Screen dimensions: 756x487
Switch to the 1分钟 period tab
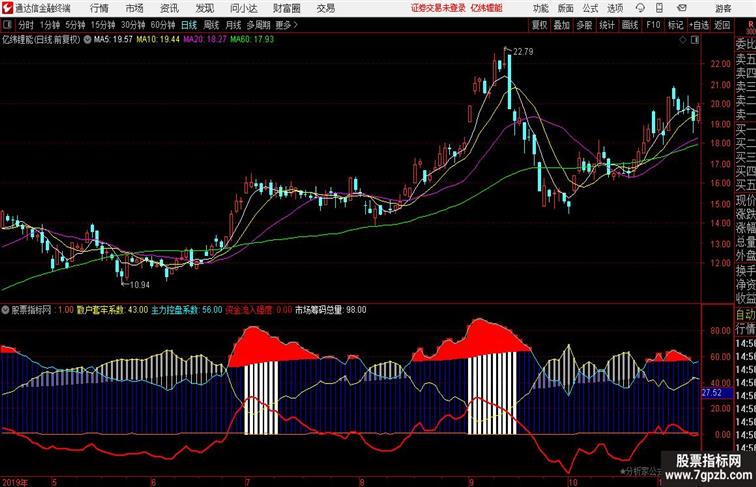point(50,25)
